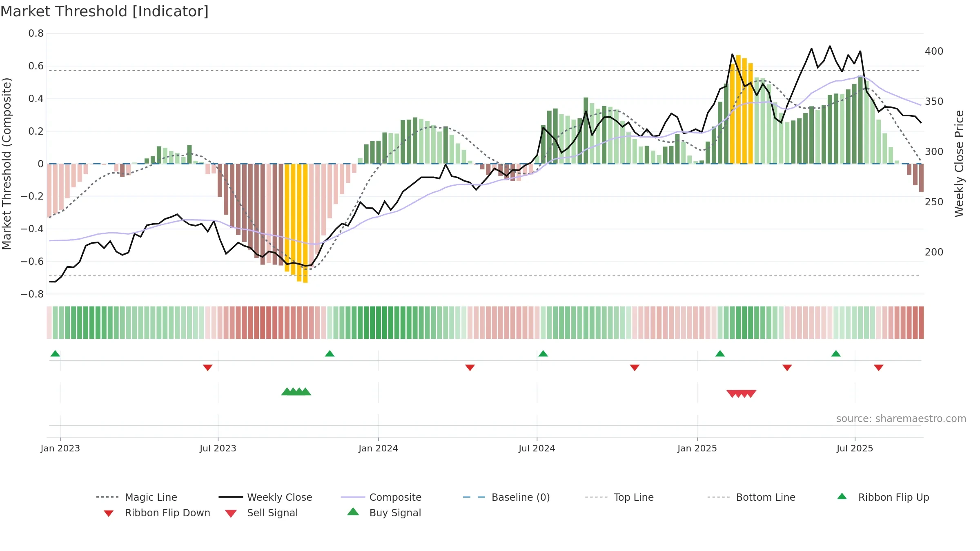Toggle the Bottom Line legend entry

tap(751, 497)
